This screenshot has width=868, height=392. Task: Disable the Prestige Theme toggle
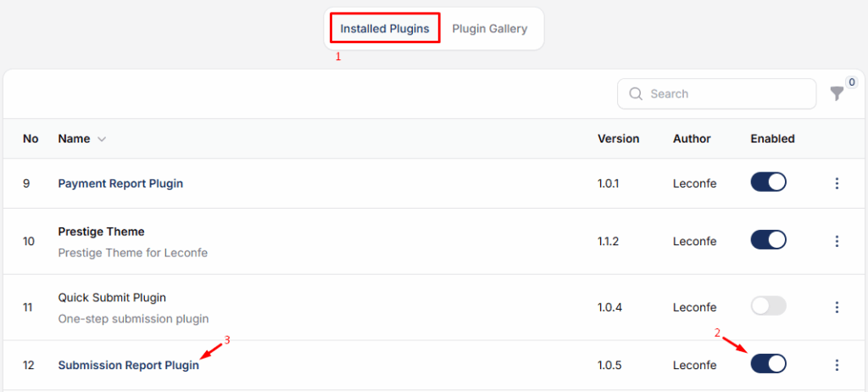click(x=768, y=240)
